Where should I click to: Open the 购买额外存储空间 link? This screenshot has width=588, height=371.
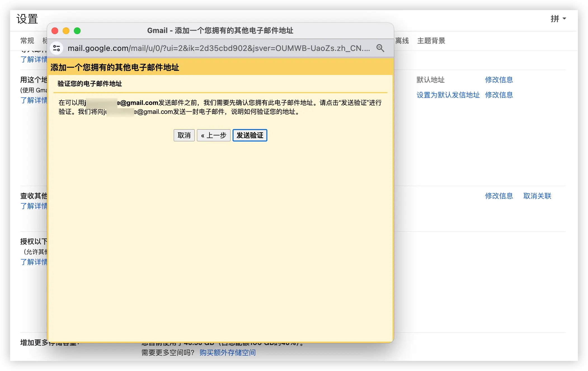tap(228, 353)
